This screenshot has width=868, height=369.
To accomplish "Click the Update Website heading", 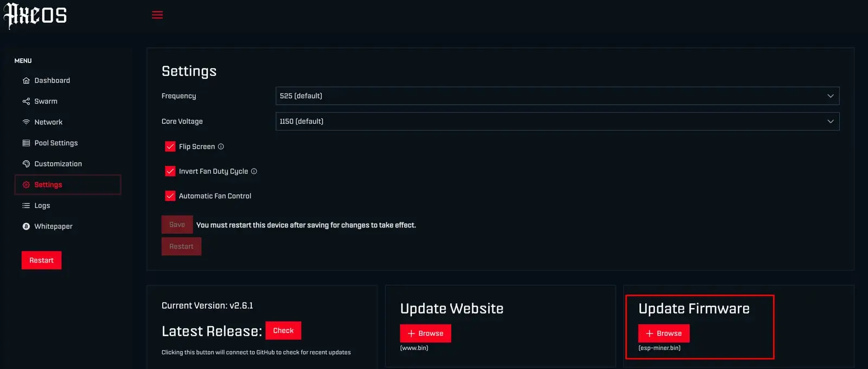I will pos(452,309).
